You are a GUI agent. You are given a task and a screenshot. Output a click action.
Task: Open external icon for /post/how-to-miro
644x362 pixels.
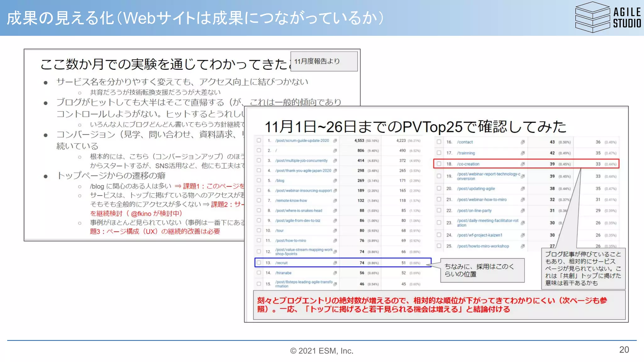(x=335, y=240)
